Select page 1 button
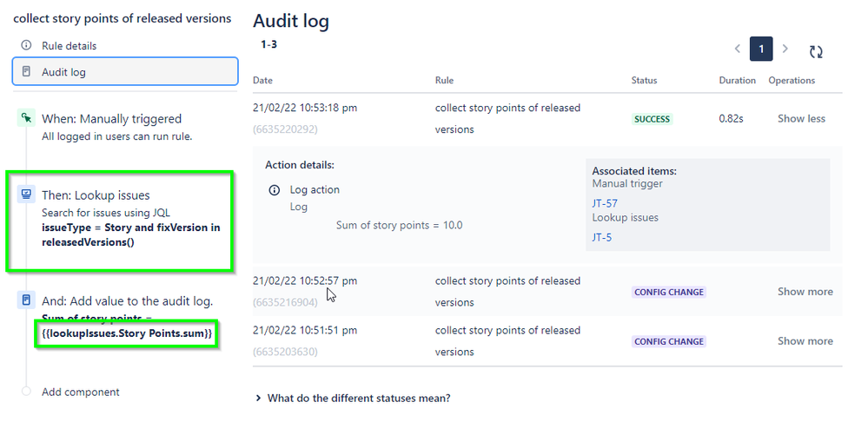Image resolution: width=868 pixels, height=422 pixels. click(x=761, y=49)
